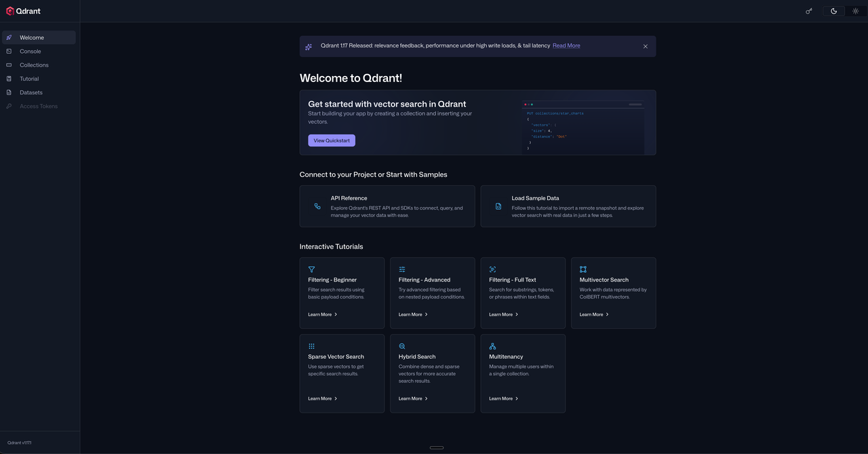
Task: Click the book icon beside Tutorial
Action: tap(9, 79)
